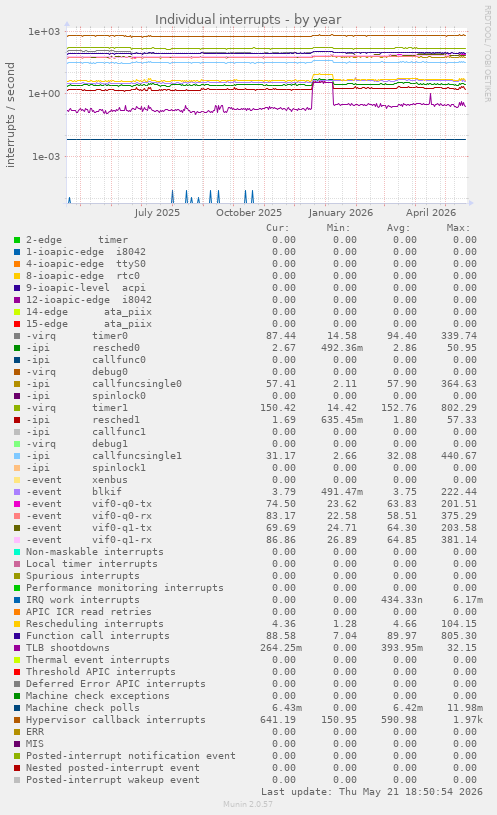Click the yellow swatch next to rtc0

[x=17, y=276]
